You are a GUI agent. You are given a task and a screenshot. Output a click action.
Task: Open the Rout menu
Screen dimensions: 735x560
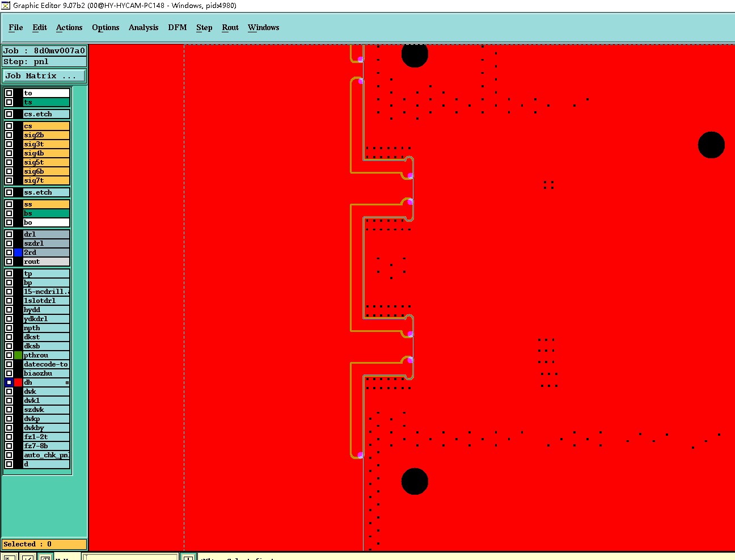coord(230,27)
